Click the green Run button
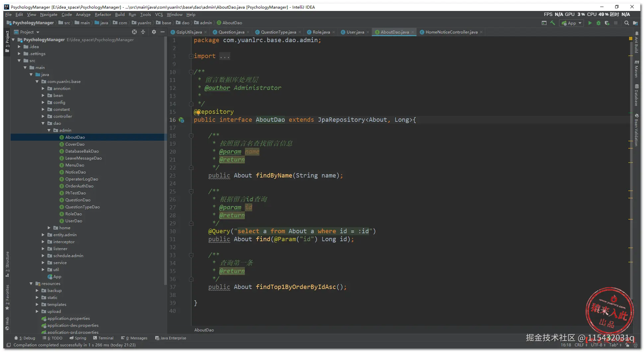 [590, 23]
